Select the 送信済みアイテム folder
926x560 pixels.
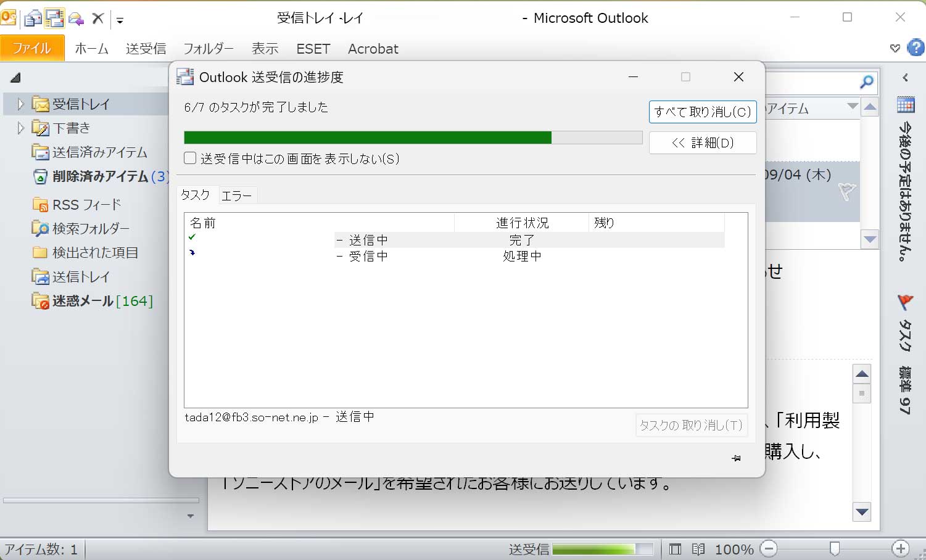(x=90, y=152)
